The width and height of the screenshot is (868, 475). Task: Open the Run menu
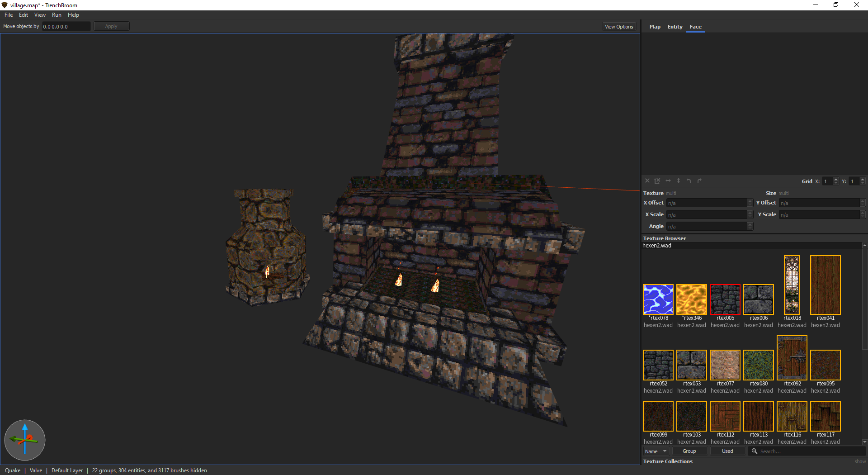57,15
